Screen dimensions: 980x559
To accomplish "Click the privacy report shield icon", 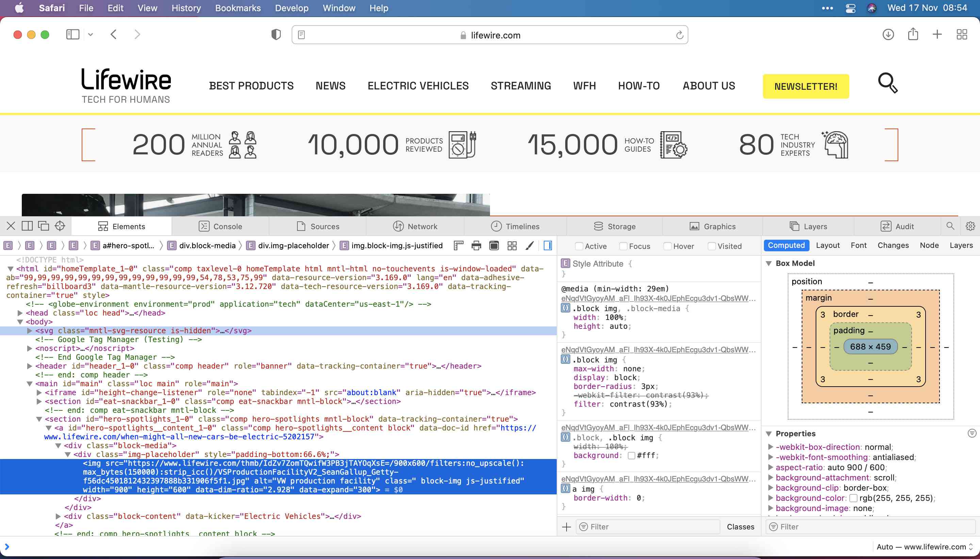I will [x=276, y=35].
